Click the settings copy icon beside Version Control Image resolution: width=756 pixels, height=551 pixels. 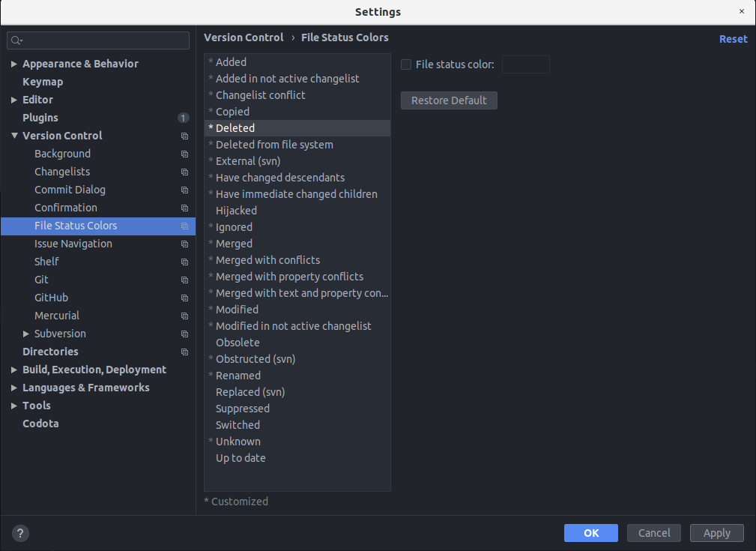[x=184, y=136]
